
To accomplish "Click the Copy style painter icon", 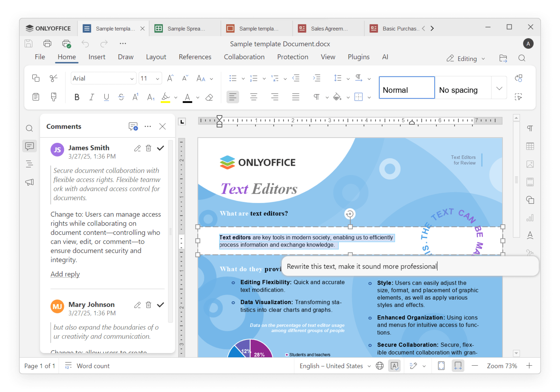I will click(x=54, y=97).
